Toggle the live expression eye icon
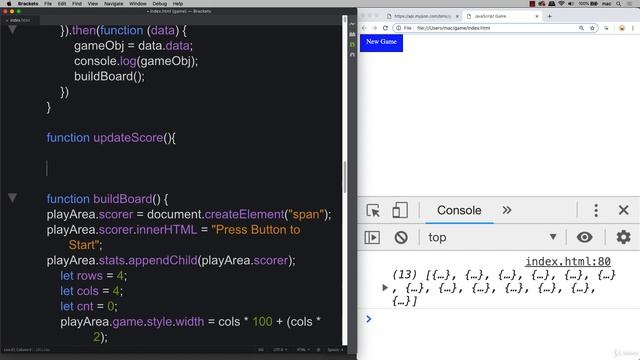The image size is (640, 360). point(584,237)
